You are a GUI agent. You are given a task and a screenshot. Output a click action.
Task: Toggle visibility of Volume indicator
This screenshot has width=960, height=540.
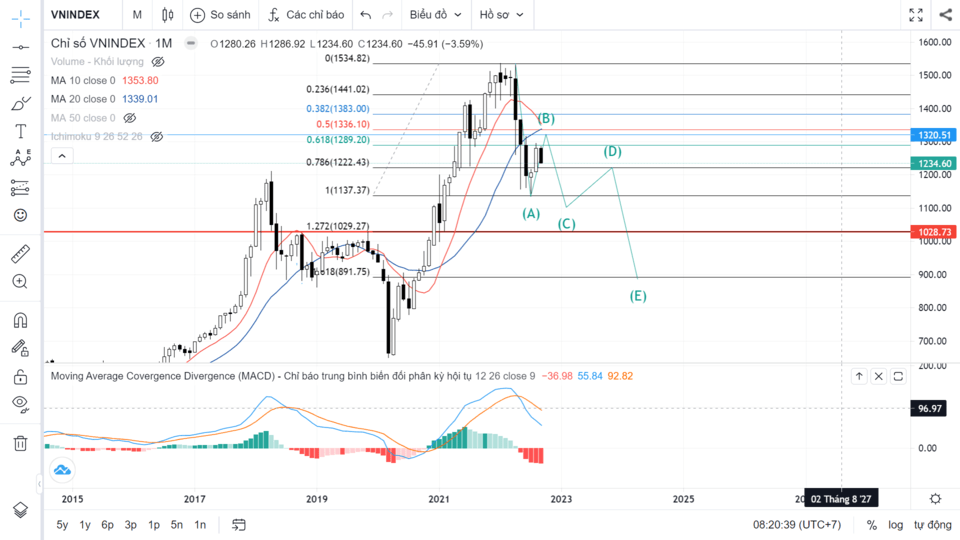(x=158, y=62)
